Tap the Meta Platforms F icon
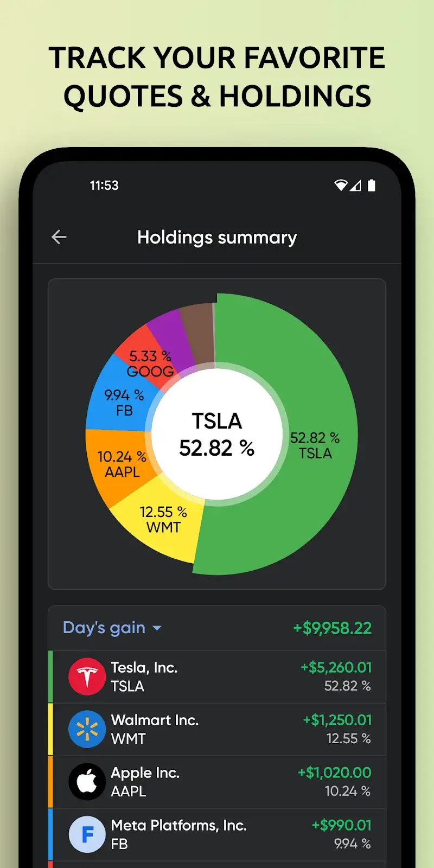 point(87,834)
